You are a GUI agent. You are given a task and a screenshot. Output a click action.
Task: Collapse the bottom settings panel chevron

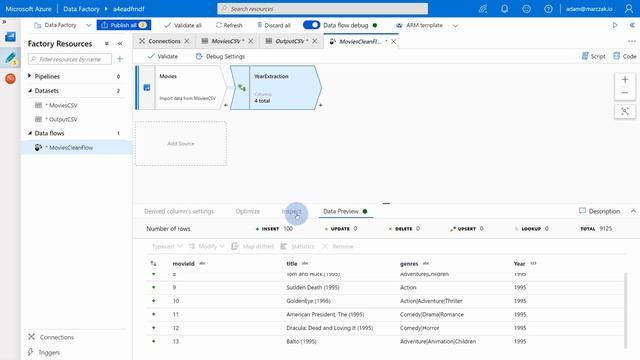tap(633, 211)
